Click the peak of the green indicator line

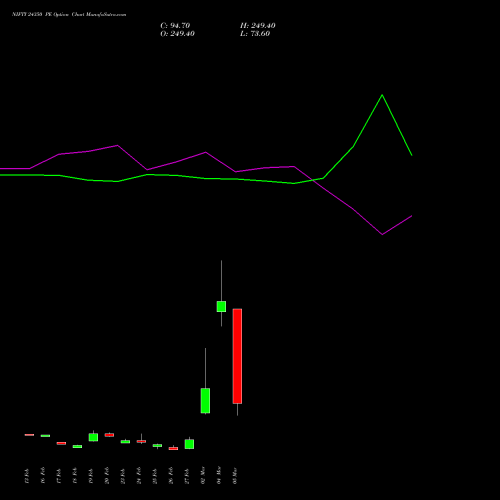[382, 95]
